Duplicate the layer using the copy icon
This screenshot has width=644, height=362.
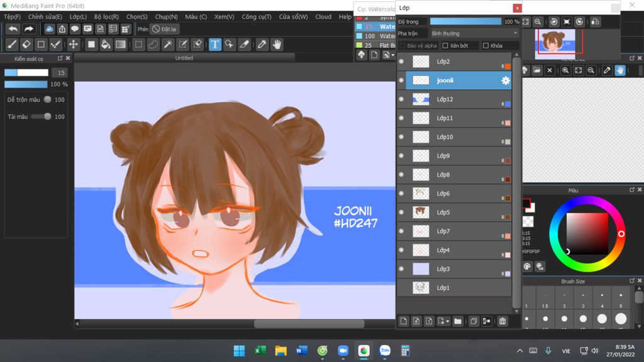(x=474, y=321)
